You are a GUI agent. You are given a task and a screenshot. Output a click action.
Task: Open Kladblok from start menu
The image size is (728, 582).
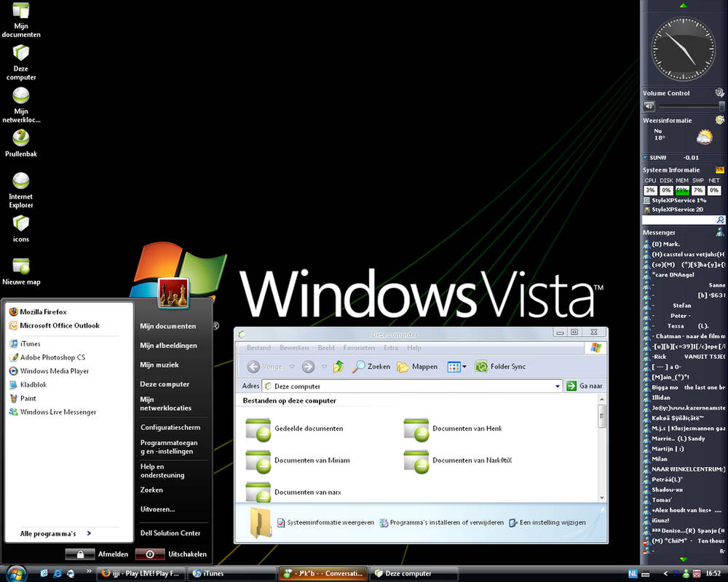click(x=28, y=385)
